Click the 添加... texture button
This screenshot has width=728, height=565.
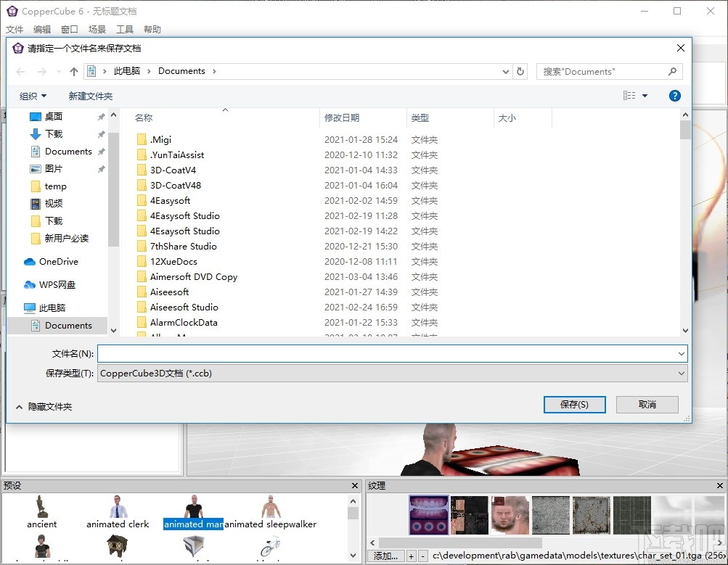click(x=386, y=556)
